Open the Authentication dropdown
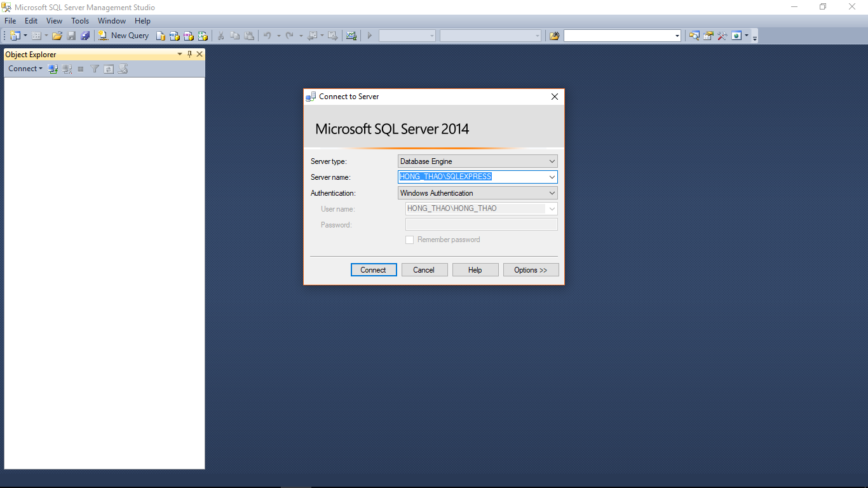The image size is (868, 488). click(552, 193)
